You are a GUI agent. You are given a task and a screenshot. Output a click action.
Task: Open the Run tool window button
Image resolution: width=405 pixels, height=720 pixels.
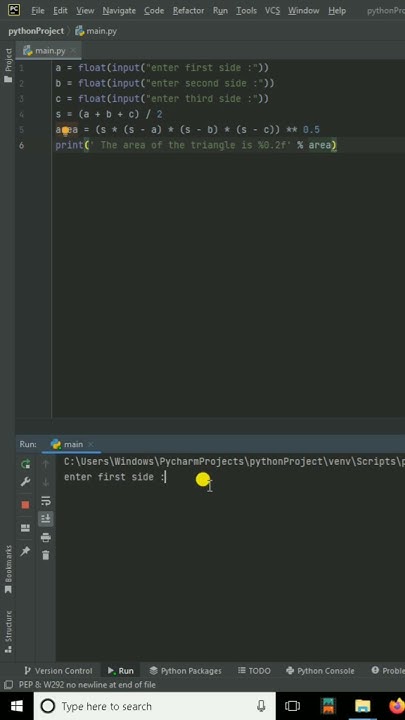click(121, 671)
